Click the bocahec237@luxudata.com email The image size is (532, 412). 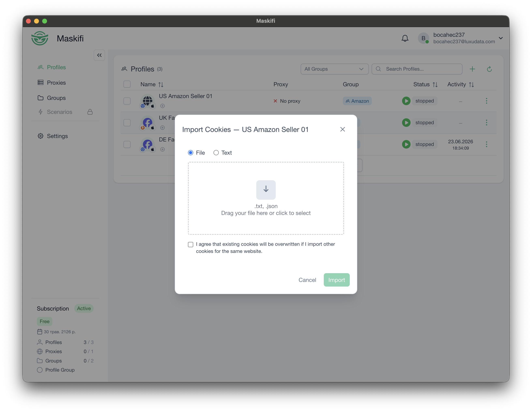click(x=464, y=42)
